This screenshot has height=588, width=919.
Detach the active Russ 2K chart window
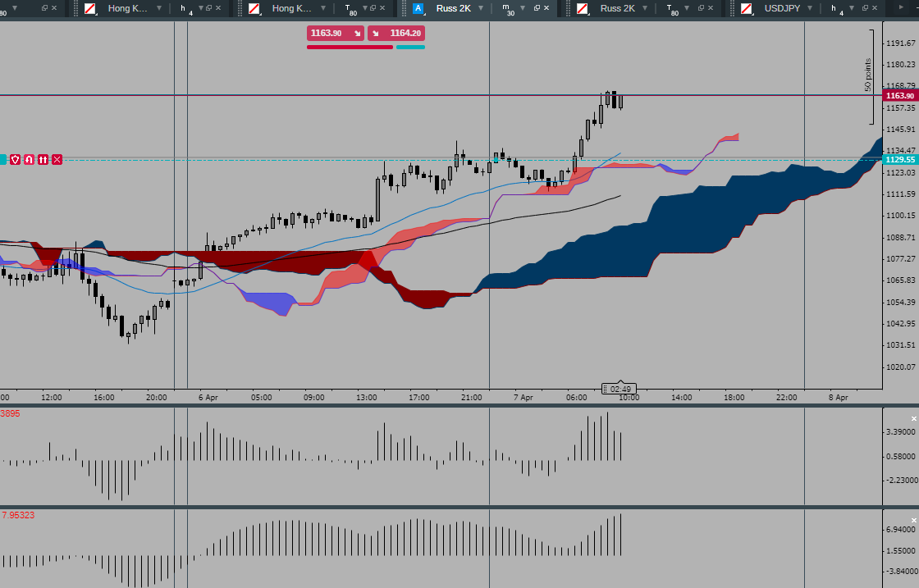tap(537, 8)
